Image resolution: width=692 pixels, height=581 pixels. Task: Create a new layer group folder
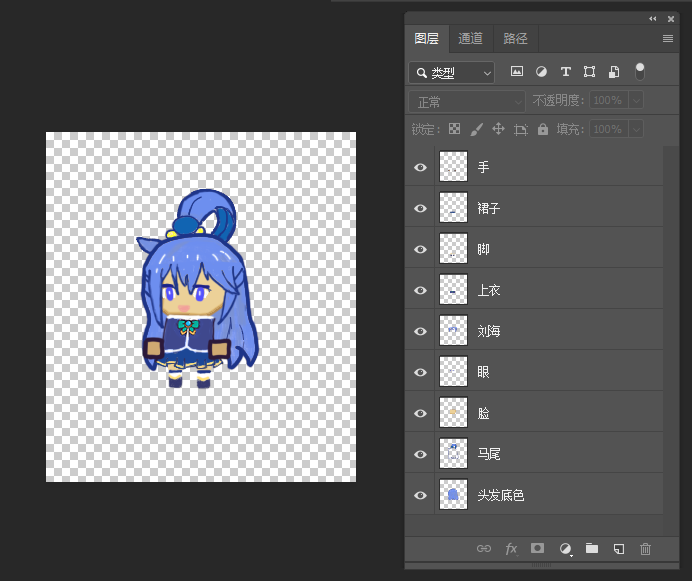click(x=592, y=548)
